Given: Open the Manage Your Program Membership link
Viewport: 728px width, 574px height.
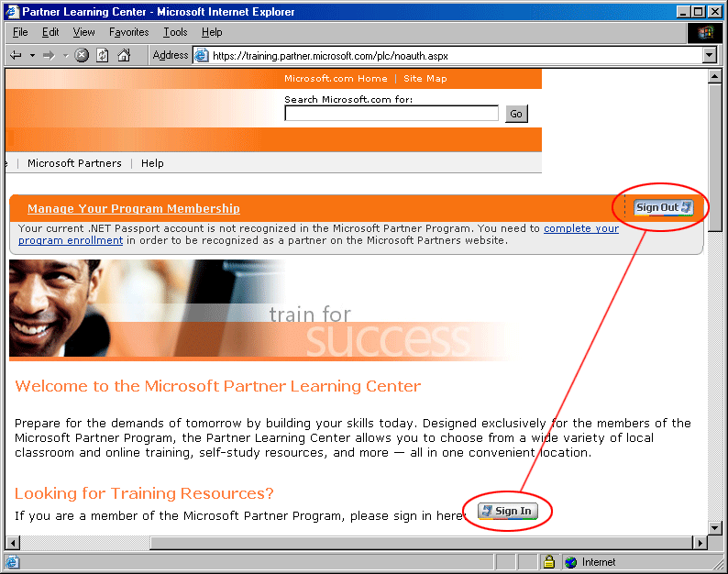Looking at the screenshot, I should [x=134, y=208].
